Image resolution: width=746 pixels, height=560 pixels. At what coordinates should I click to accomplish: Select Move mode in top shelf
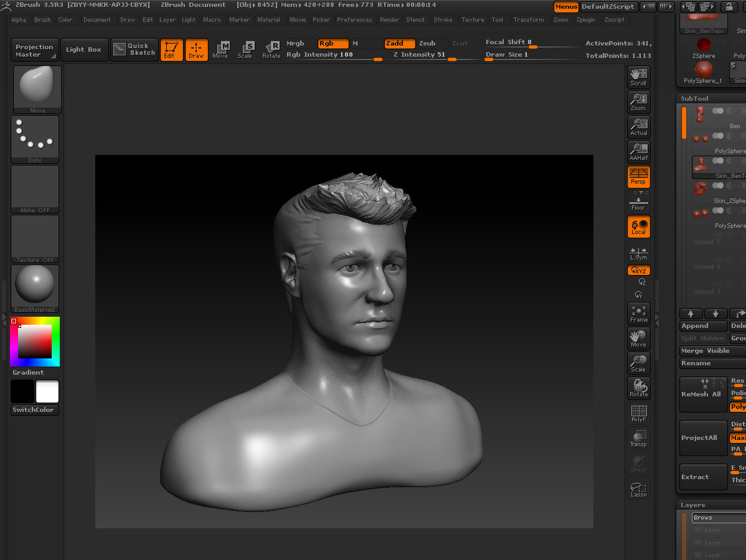221,50
